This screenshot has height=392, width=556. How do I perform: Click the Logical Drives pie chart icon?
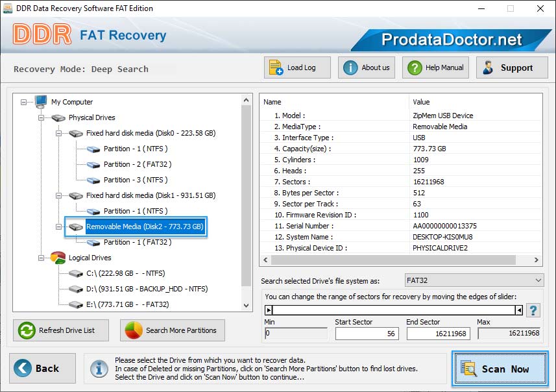point(58,258)
